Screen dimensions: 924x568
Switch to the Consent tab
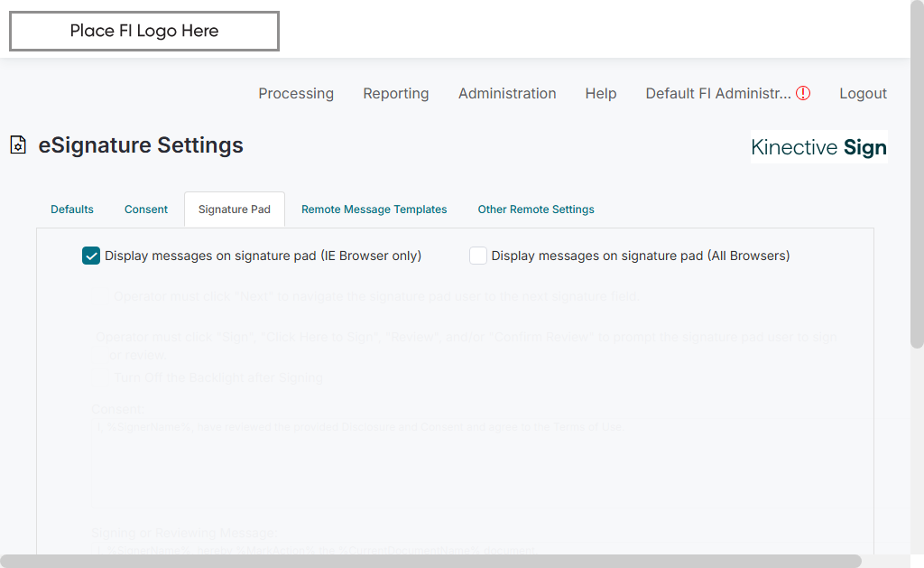pos(146,210)
